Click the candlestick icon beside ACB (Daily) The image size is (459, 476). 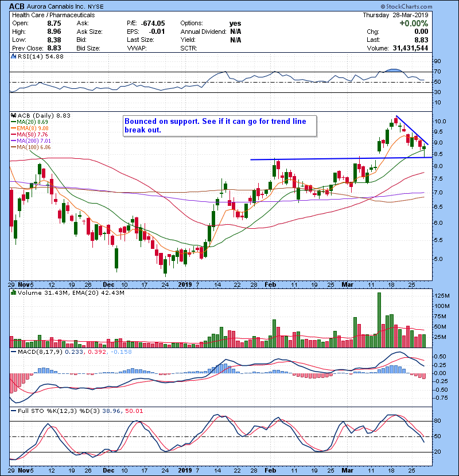pos(13,115)
